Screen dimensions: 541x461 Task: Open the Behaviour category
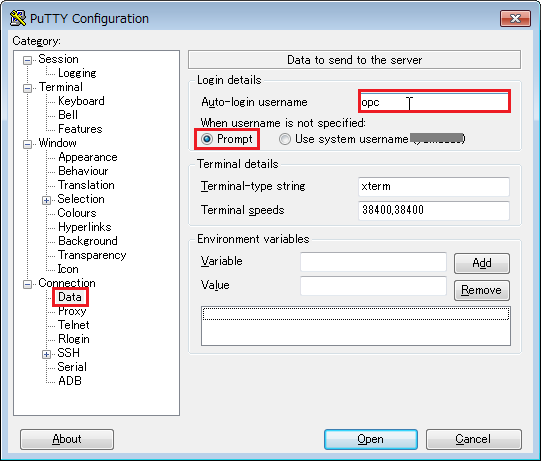(x=83, y=171)
